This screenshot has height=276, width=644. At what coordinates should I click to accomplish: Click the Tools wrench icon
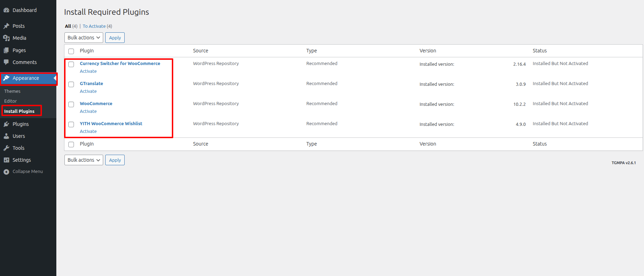click(x=6, y=148)
